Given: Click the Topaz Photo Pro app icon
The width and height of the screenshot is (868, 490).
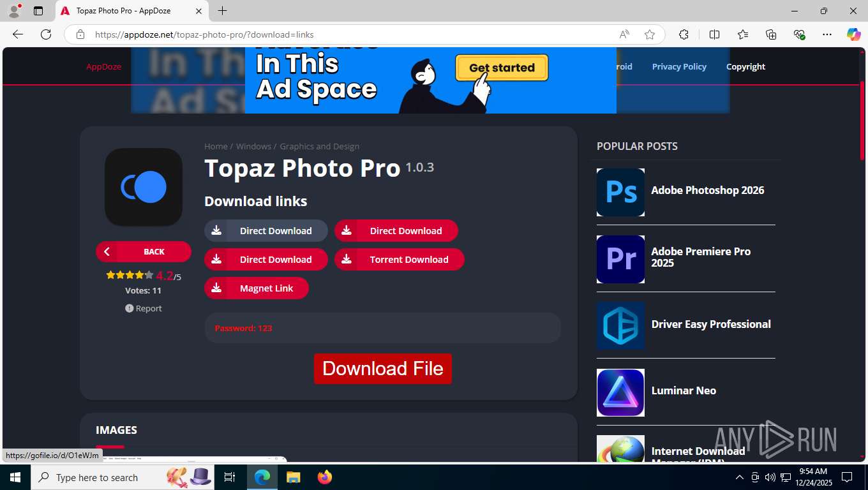Looking at the screenshot, I should (x=144, y=187).
